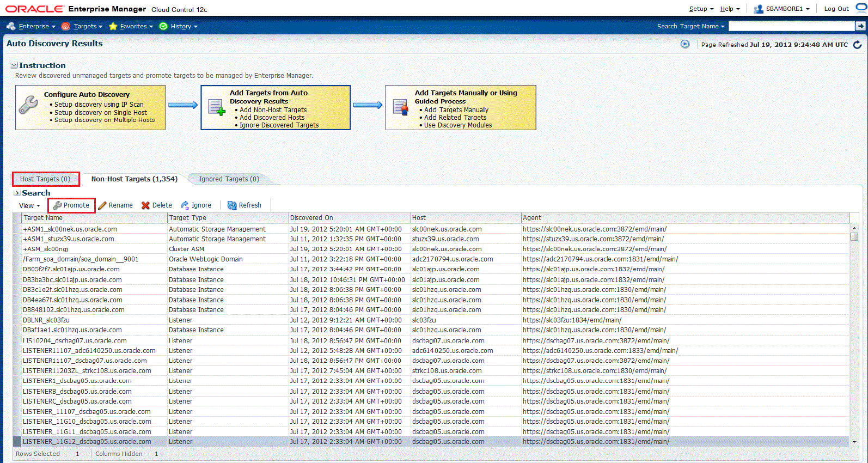
Task: Open the History menu
Action: (x=178, y=26)
